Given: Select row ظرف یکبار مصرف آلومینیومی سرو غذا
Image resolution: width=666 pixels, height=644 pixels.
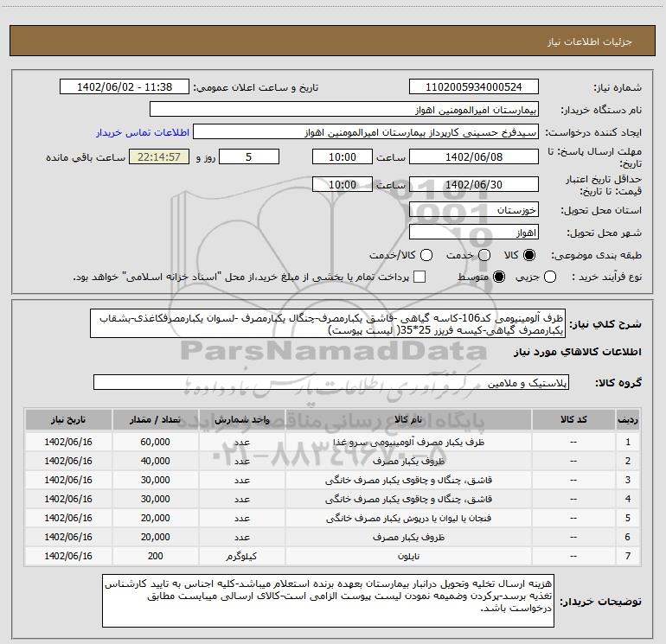Looking at the screenshot, I should click(333, 442).
